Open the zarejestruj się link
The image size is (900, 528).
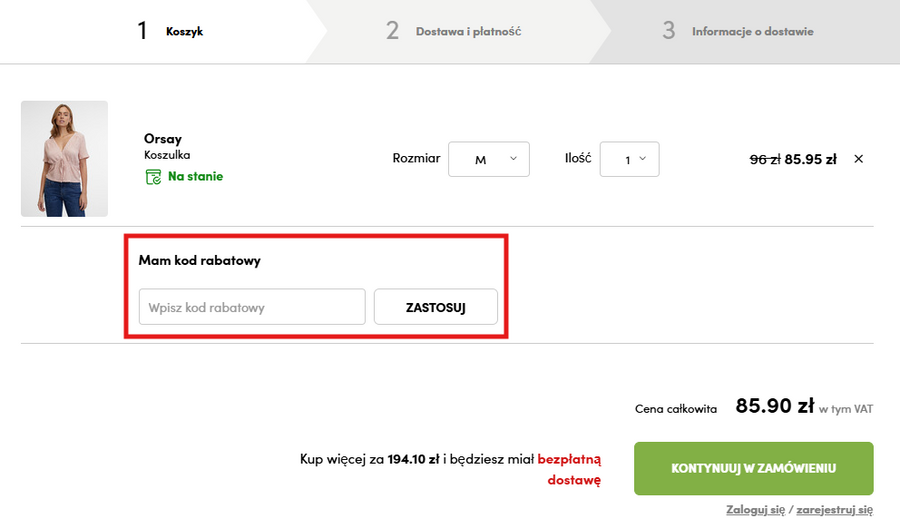pyautogui.click(x=834, y=510)
